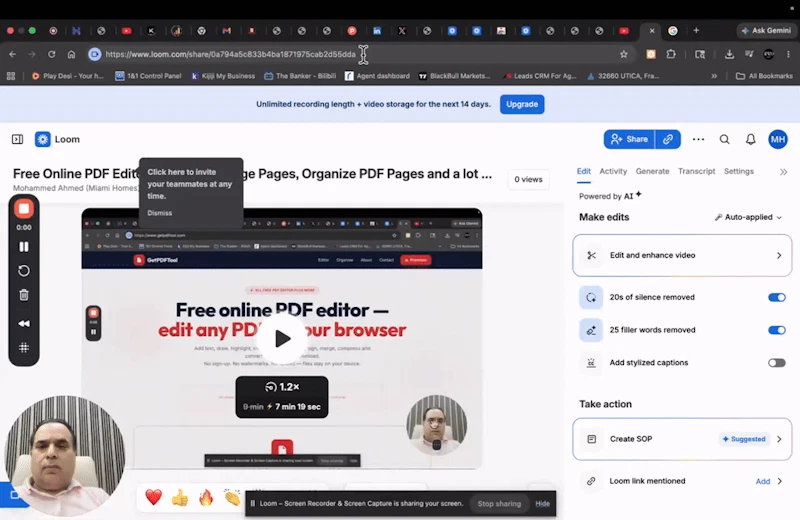Open Kijiji My Business bookmark
Viewport: 800px width, 520px height.
click(223, 76)
